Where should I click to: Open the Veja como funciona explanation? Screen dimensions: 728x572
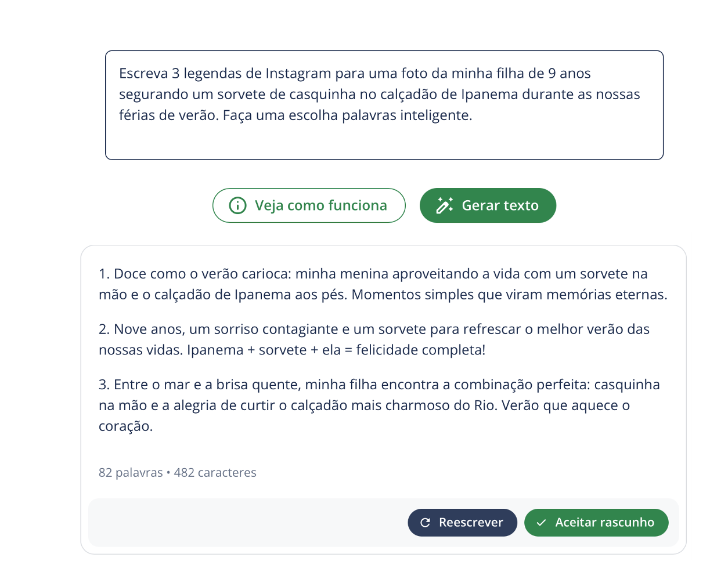coord(309,205)
